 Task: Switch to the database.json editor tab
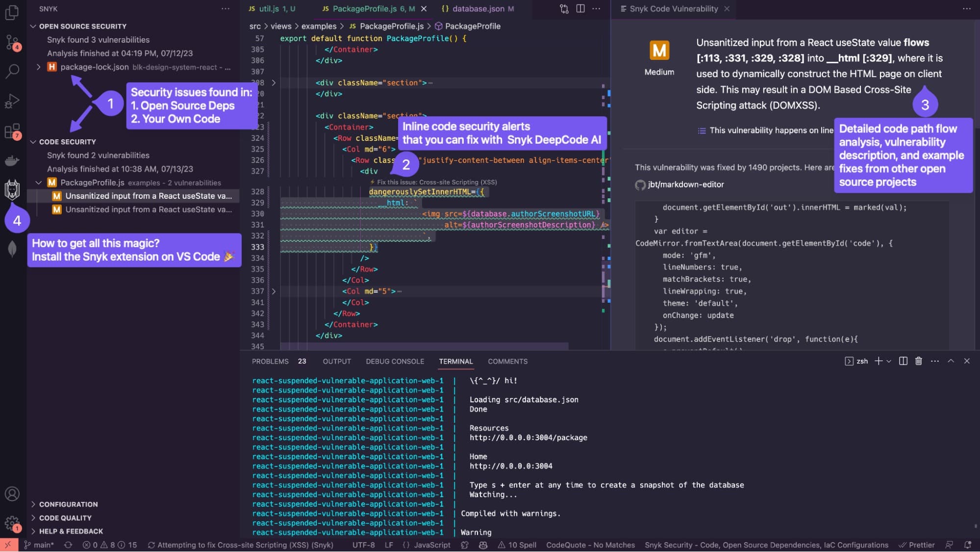click(478, 9)
